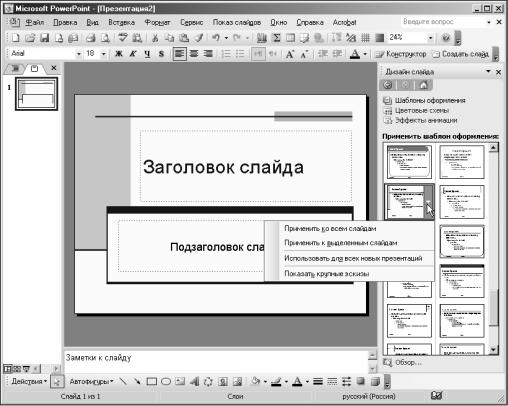
Task: Open the font size 18 dropdown
Action: 104,54
